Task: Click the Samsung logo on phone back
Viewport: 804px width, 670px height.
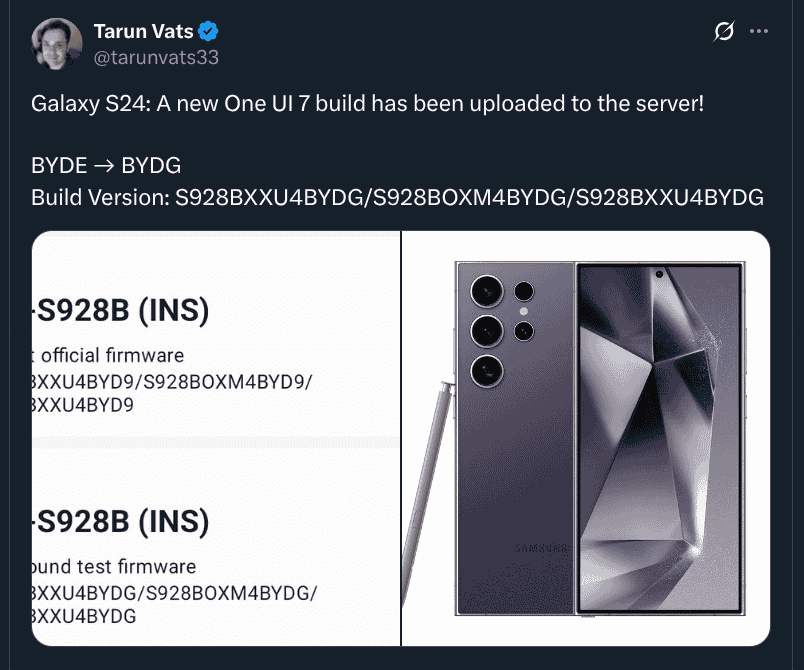Action: [x=541, y=548]
